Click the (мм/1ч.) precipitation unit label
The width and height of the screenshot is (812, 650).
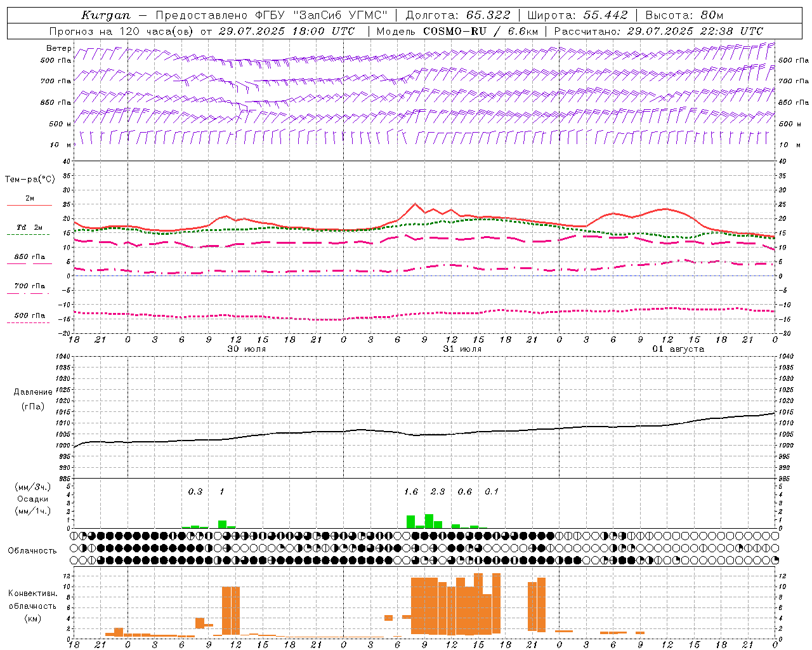tap(33, 511)
